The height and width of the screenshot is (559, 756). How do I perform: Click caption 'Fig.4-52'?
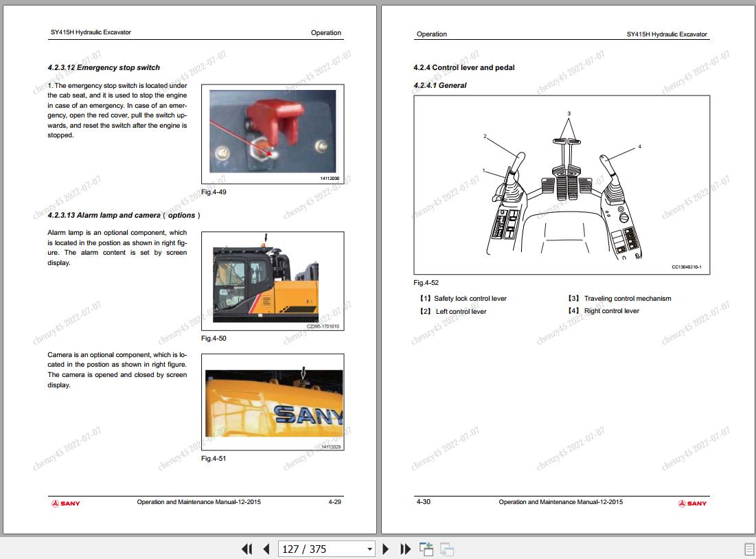point(426,283)
